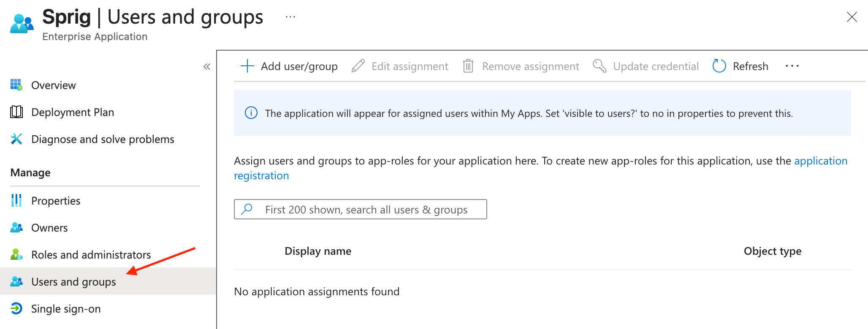Sort by Object type column header
Image resolution: width=868 pixels, height=329 pixels.
(x=772, y=251)
